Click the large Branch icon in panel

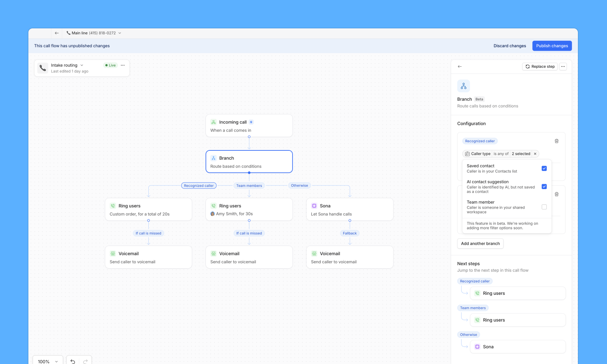pos(464,86)
